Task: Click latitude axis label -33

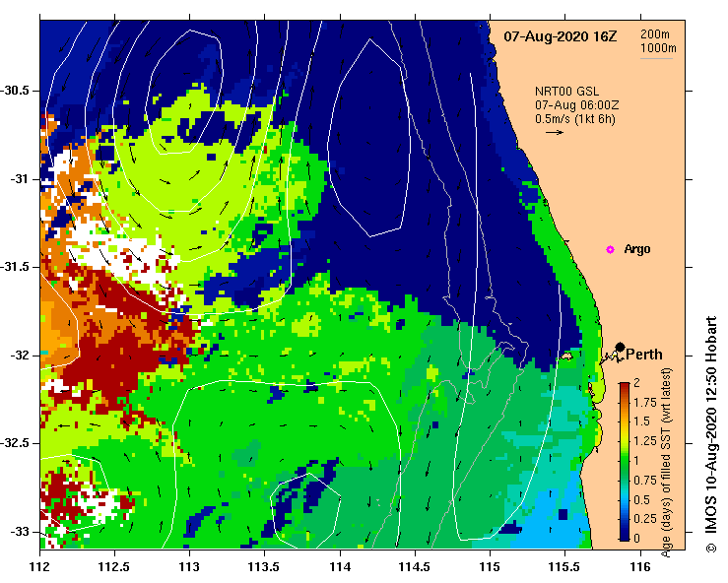Action: click(x=19, y=532)
